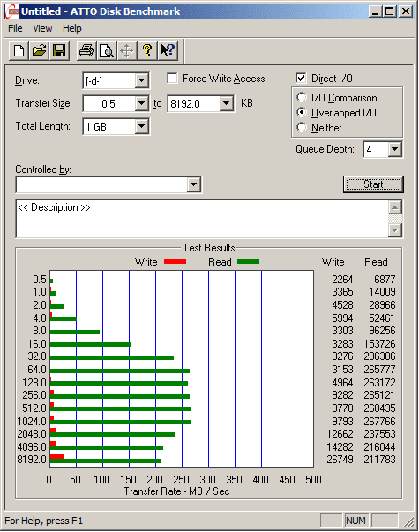This screenshot has width=419, height=532.
Task: Select the I/O Comparison radio button
Action: pos(302,98)
